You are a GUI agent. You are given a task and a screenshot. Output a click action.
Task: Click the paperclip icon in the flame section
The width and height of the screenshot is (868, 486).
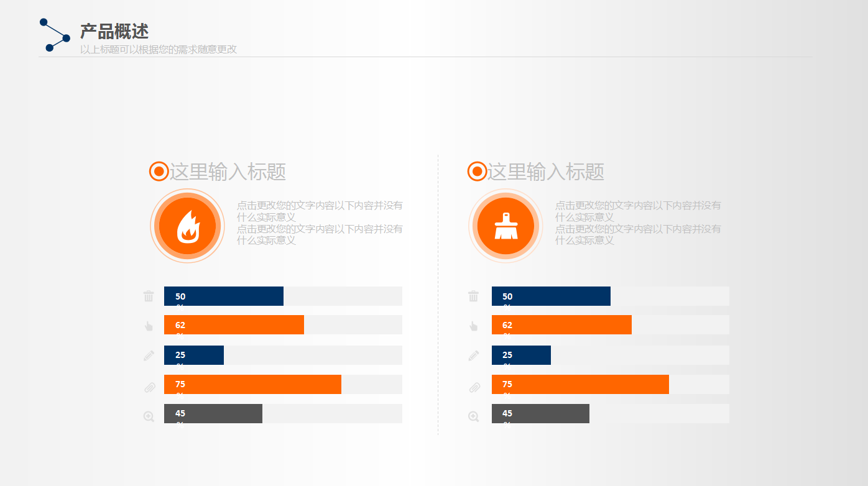(149, 387)
